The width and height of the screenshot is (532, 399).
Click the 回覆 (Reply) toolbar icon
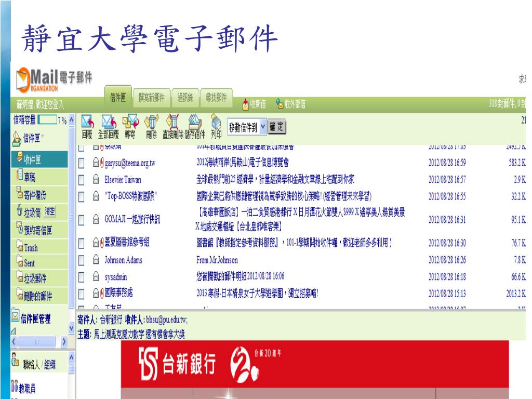[87, 122]
